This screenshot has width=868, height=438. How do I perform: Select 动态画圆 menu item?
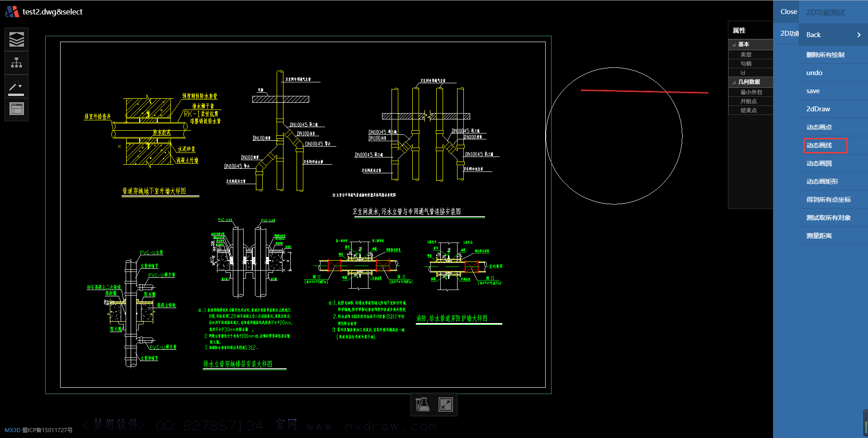[833, 163]
